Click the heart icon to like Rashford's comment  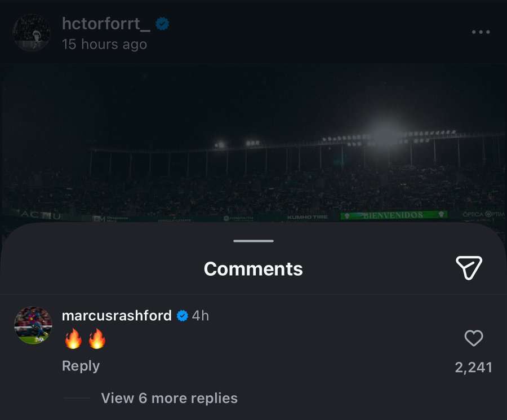(x=474, y=338)
